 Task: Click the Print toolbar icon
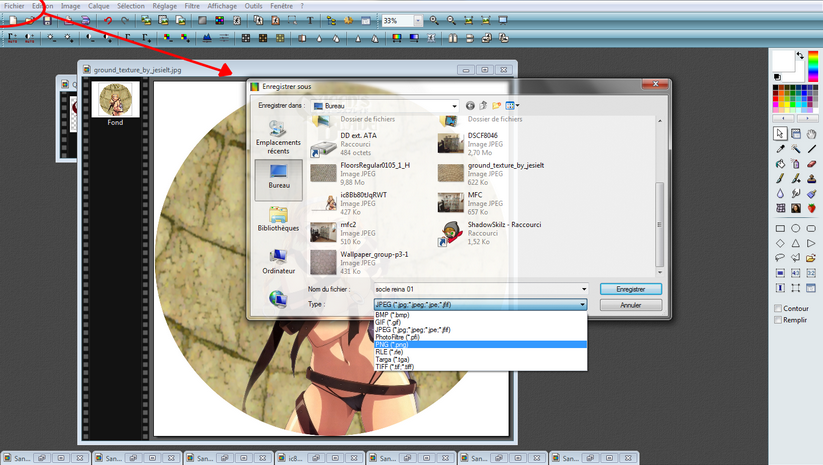(x=69, y=20)
